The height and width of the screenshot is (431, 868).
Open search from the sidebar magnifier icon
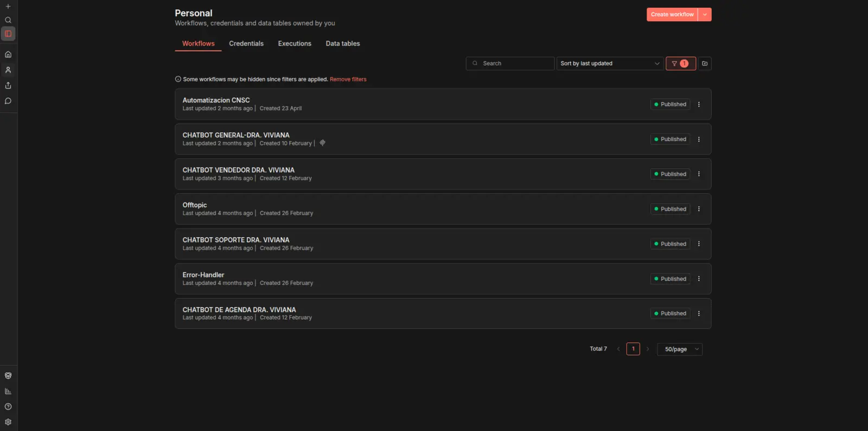[x=8, y=20]
